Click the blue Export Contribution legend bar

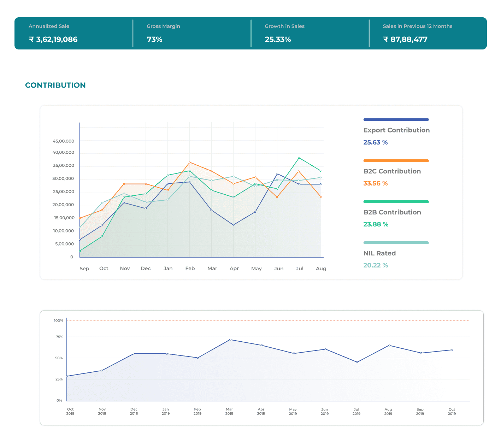tap(396, 119)
